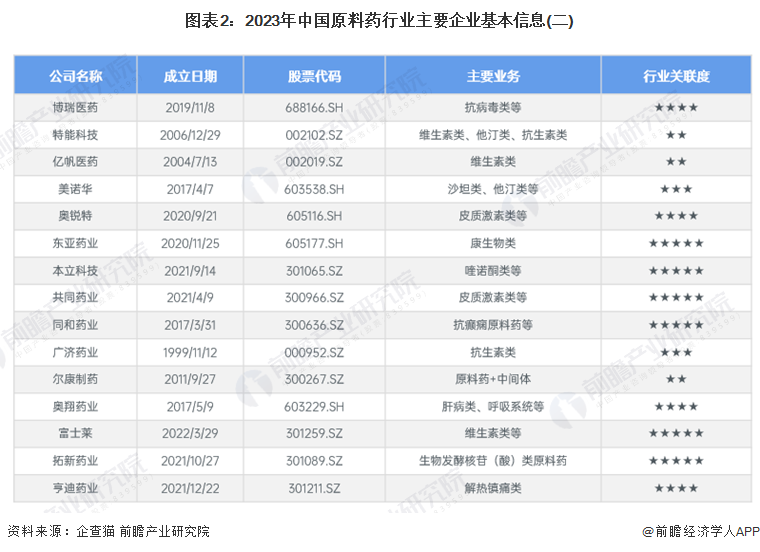Select company name 美诺华
This screenshot has height=552, width=760.
(75, 189)
